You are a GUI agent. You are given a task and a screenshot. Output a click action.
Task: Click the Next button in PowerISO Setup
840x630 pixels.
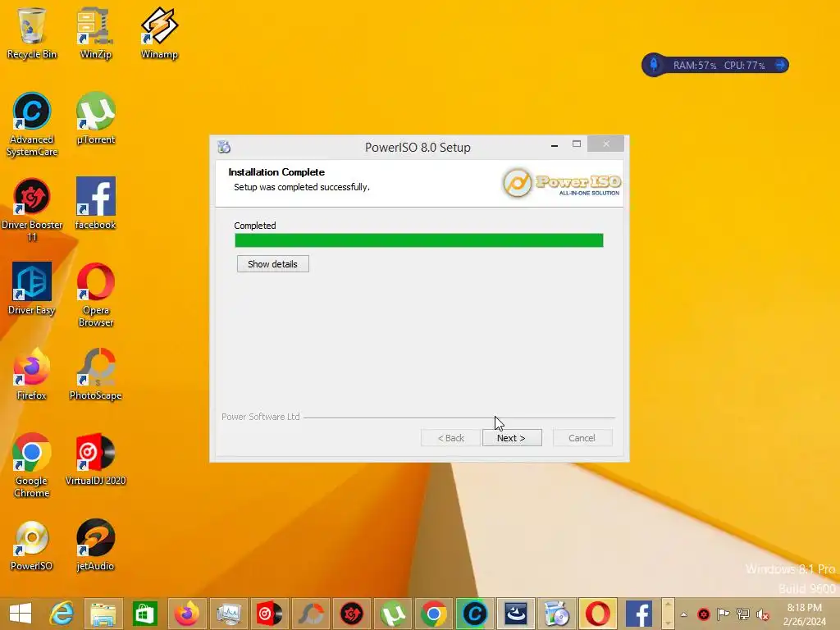click(512, 438)
